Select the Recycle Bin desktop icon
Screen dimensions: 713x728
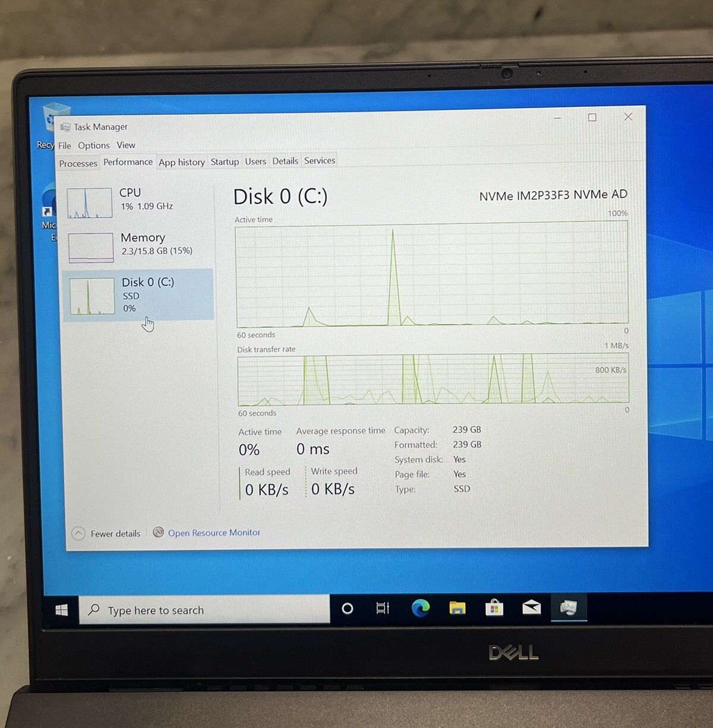[49, 125]
